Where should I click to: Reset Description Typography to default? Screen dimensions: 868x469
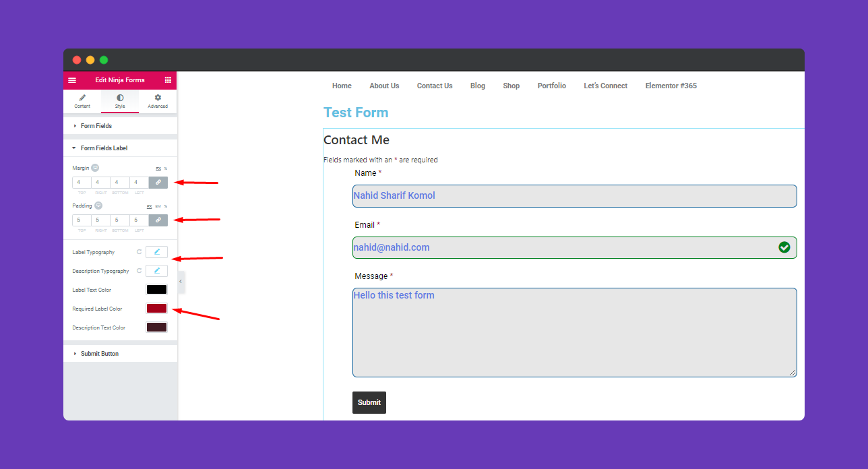click(139, 271)
